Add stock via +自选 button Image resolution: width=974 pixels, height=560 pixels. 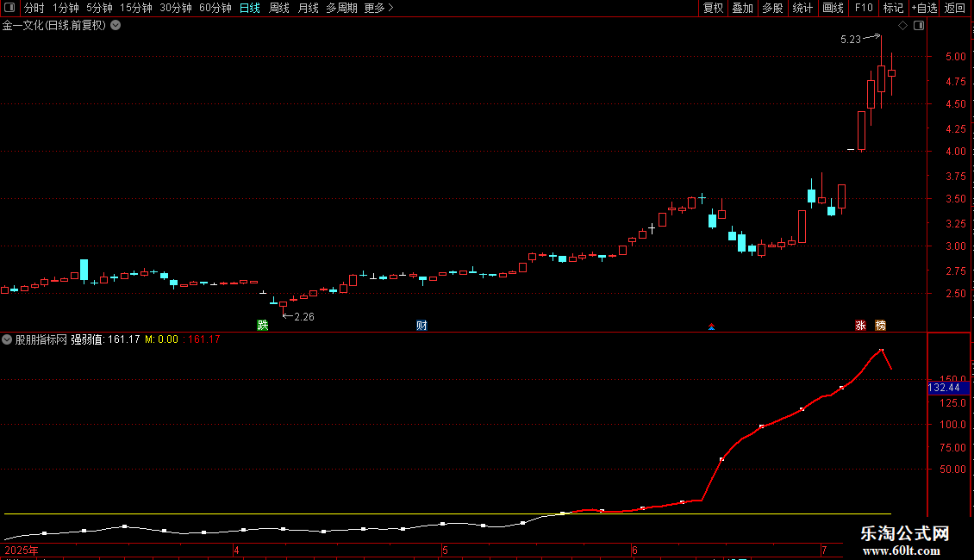click(x=924, y=8)
